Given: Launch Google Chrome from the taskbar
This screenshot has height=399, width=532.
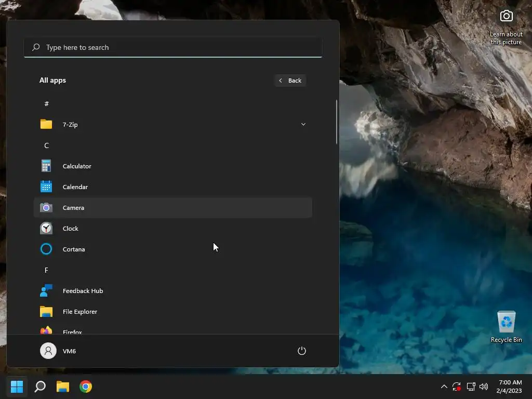Looking at the screenshot, I should click(86, 387).
